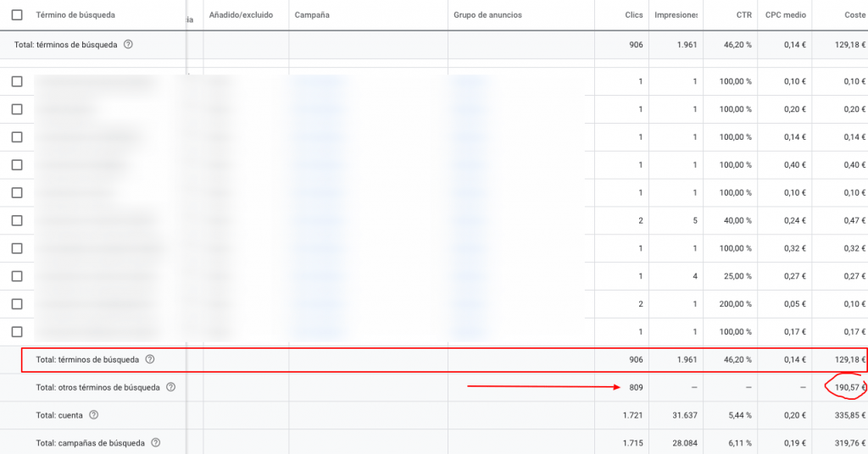
Task: Select the 25,00 % CTR cell
Action: [x=738, y=276]
